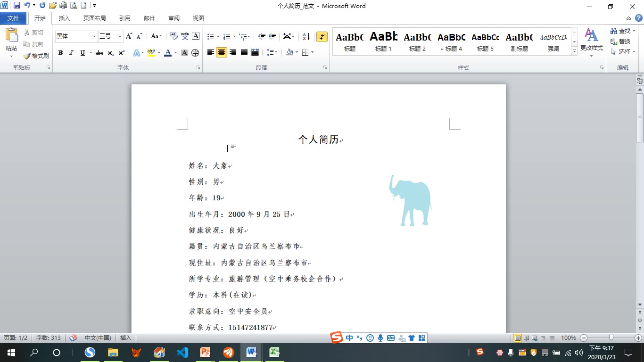Increase paragraph indent

pos(272,36)
